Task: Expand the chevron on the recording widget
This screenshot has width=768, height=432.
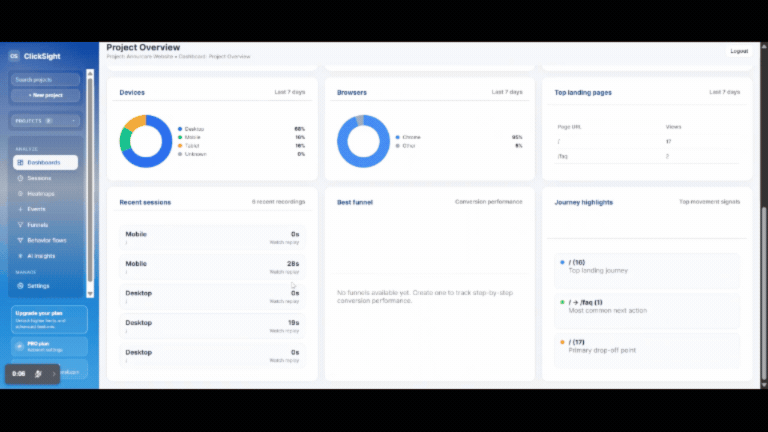Action: coord(54,373)
